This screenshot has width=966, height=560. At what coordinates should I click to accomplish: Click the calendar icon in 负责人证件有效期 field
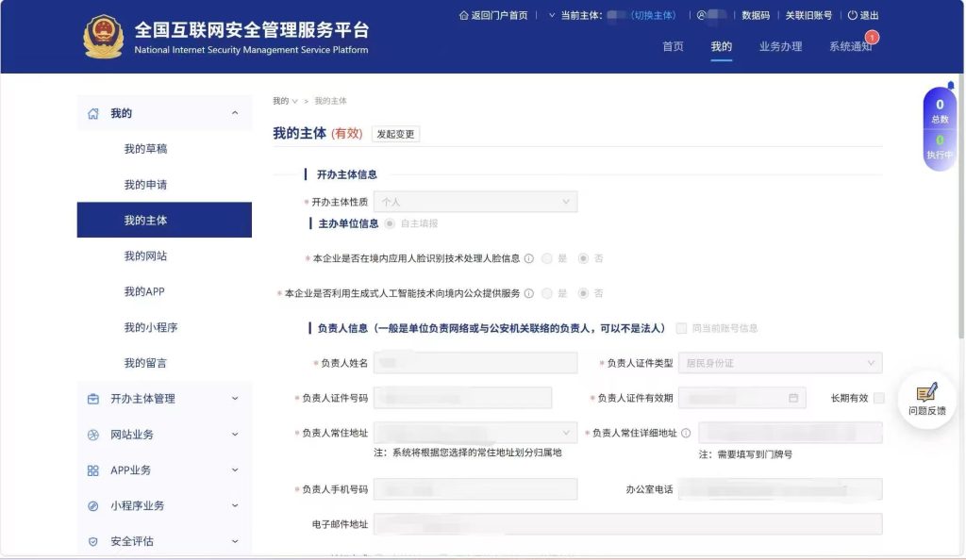[793, 398]
